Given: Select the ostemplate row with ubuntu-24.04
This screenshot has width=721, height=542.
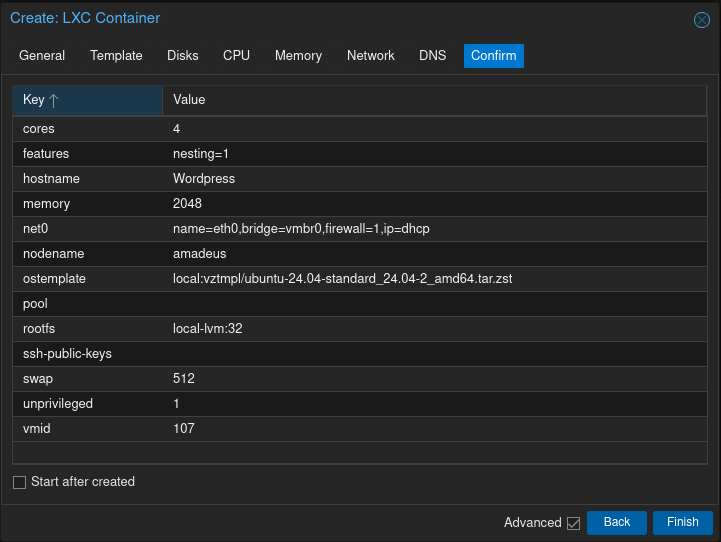Looking at the screenshot, I should tap(360, 279).
